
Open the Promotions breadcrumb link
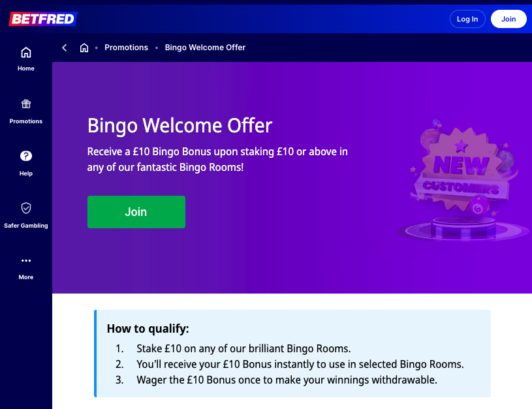tap(126, 47)
